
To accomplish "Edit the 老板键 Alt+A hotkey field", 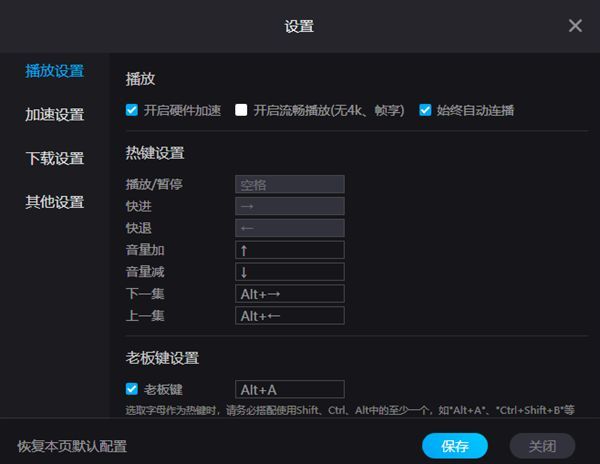I will click(x=289, y=389).
